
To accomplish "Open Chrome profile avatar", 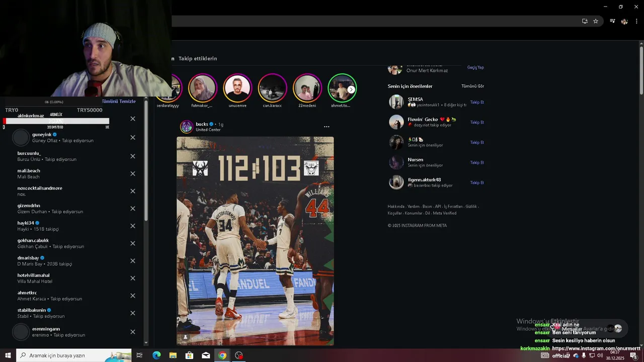I will click(624, 21).
